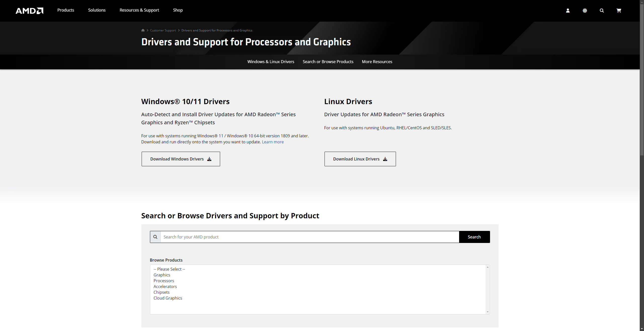Click the page scrollbar down arrow
The image size is (644, 331).
pos(642,329)
